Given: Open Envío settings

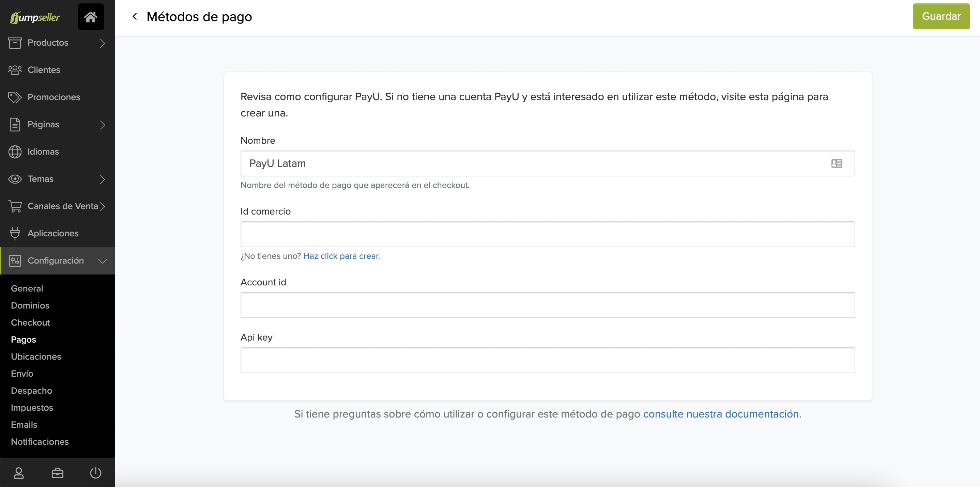Looking at the screenshot, I should click(x=22, y=374).
